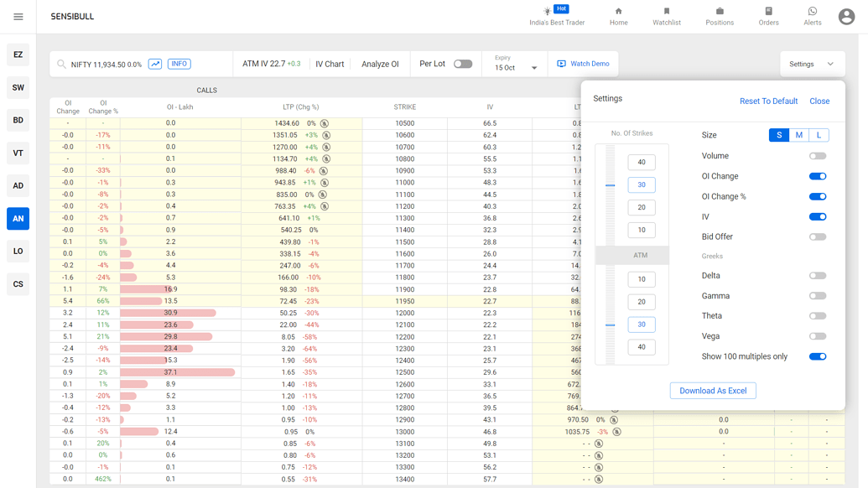The height and width of the screenshot is (488, 868).
Task: Click the user profile avatar
Action: 846,17
